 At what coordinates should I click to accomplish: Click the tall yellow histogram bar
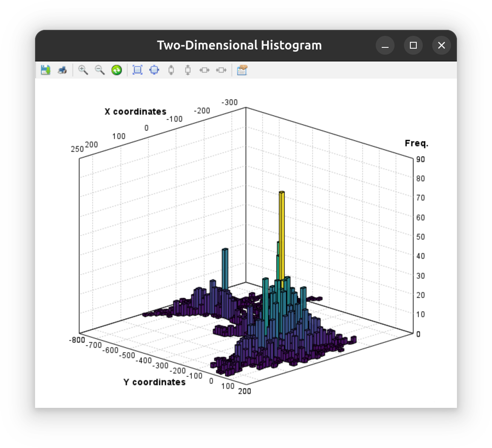pos(282,238)
